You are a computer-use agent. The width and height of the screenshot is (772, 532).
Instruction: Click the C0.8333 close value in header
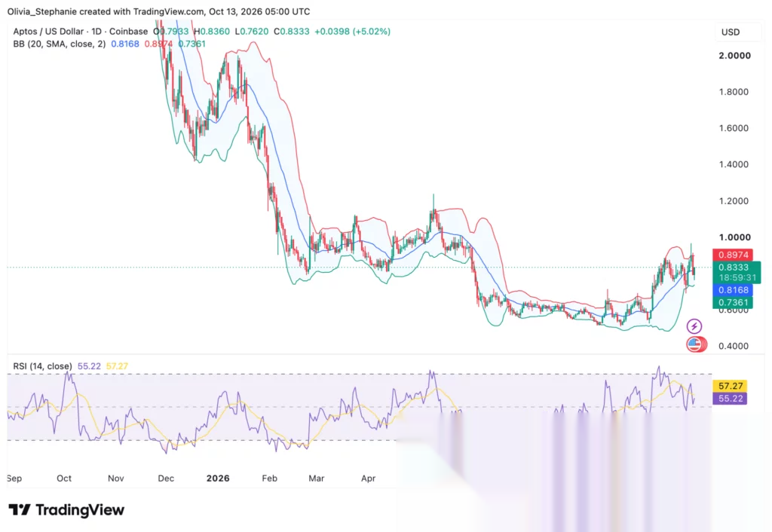pyautogui.click(x=292, y=32)
